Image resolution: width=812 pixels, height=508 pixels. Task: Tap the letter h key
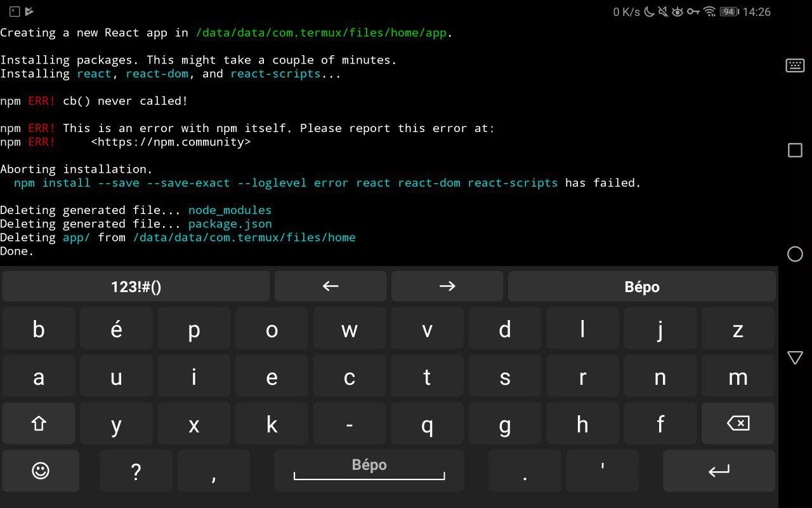(582, 424)
